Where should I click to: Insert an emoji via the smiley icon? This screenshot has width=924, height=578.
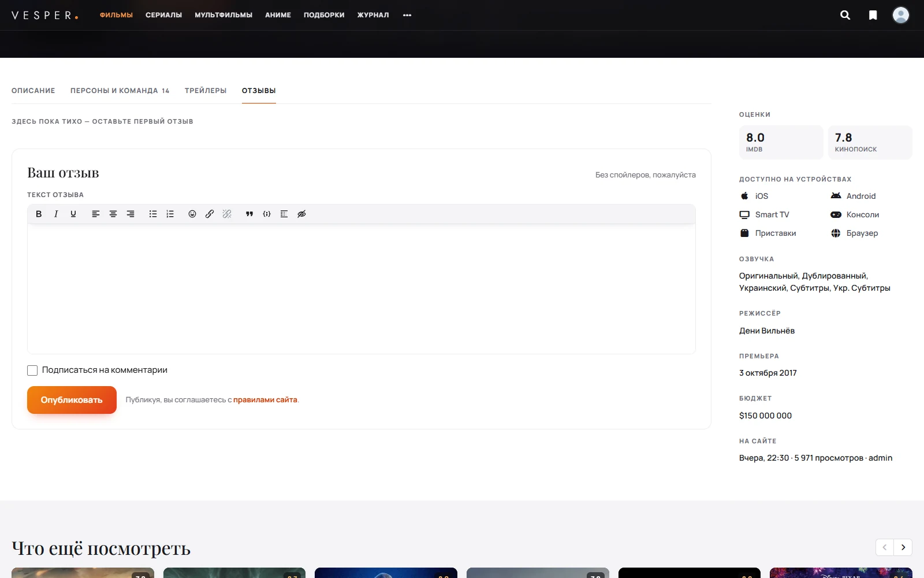click(x=192, y=214)
